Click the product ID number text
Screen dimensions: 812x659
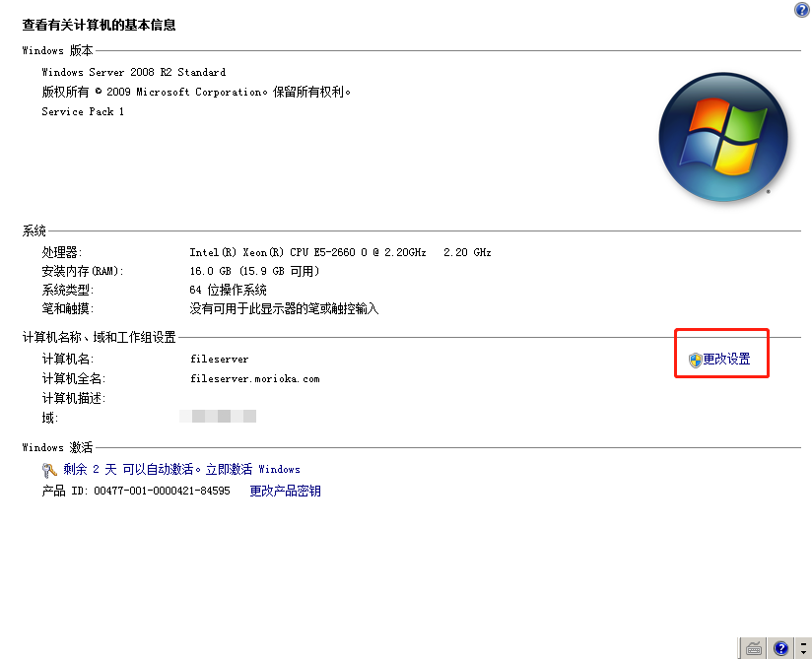tap(163, 491)
